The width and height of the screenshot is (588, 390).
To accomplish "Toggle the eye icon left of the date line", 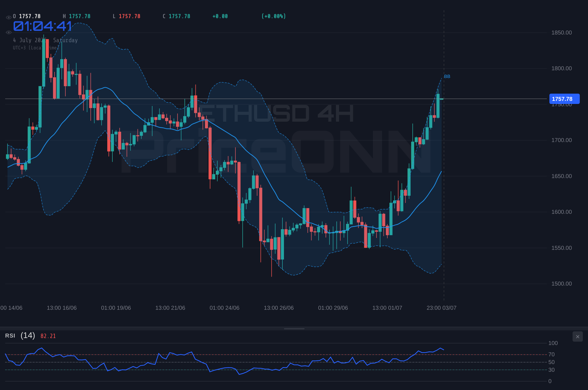I will tap(8, 32).
